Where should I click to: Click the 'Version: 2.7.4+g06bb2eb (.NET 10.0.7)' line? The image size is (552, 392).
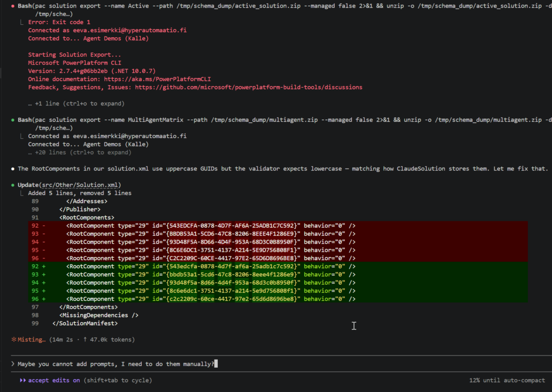(92, 71)
